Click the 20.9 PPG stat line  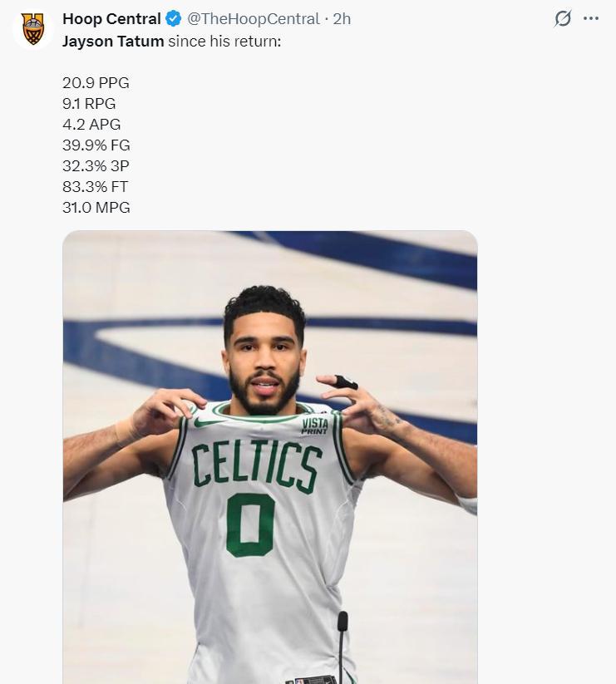pyautogui.click(x=96, y=82)
